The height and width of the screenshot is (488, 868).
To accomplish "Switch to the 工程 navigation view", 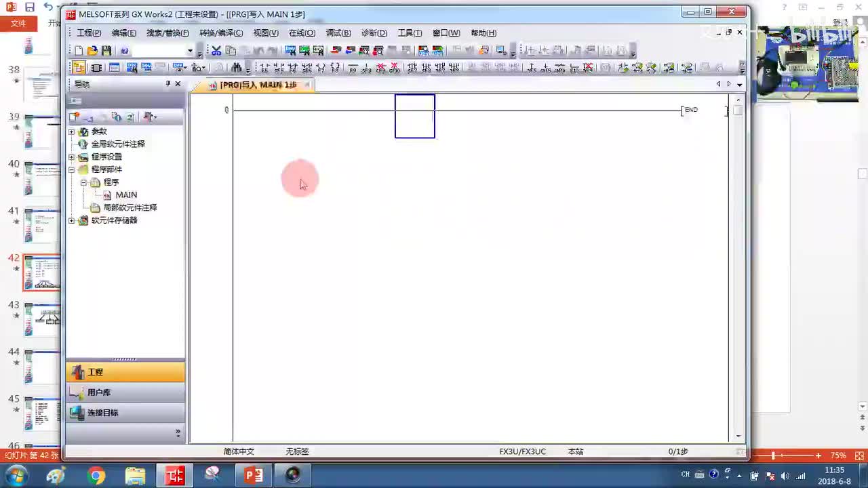I will pyautogui.click(x=125, y=372).
